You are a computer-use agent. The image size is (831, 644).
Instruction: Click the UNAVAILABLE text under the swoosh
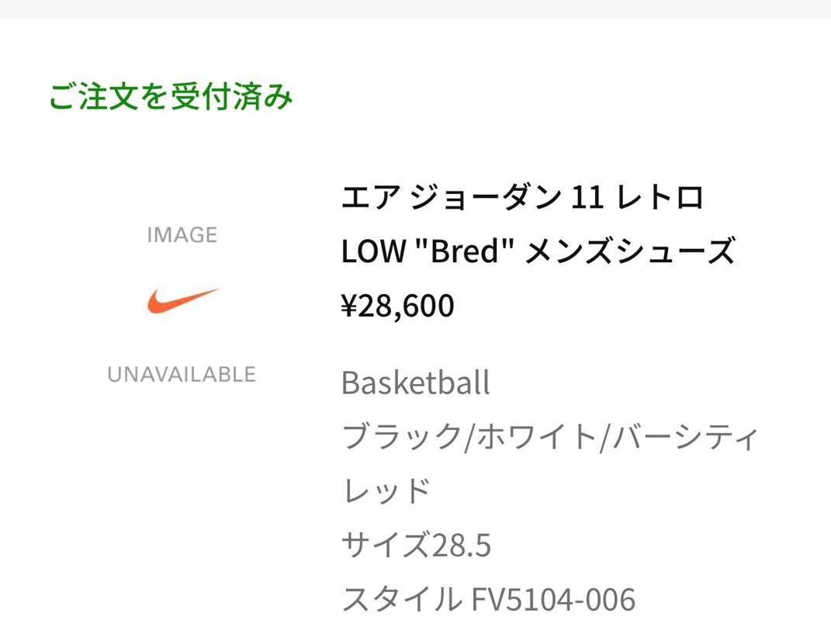coord(182,375)
